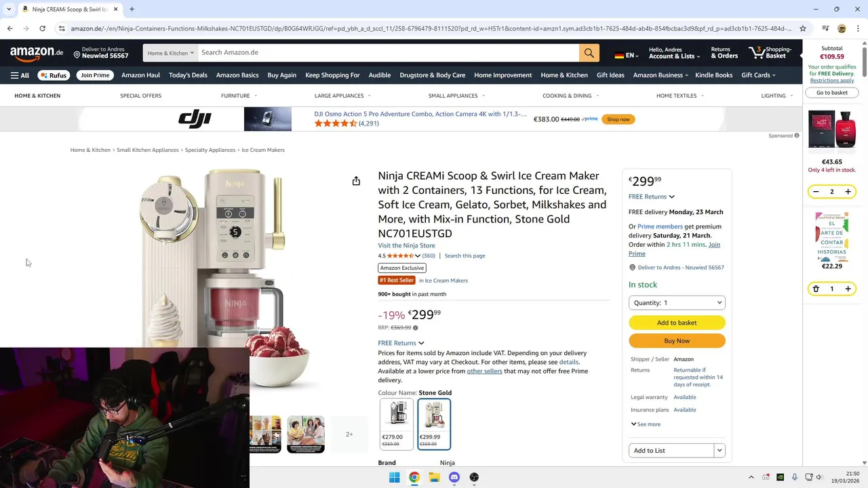Viewport: 868px width, 488px height.
Task: Open the Visit the Ninja Store link
Action: 406,245
